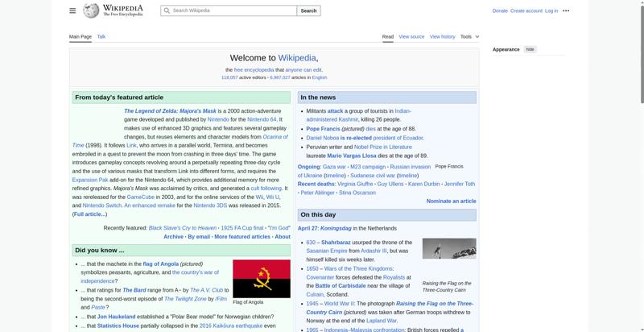The width and height of the screenshot is (644, 332).
Task: Open the Jon Haukeland link
Action: coord(116,317)
